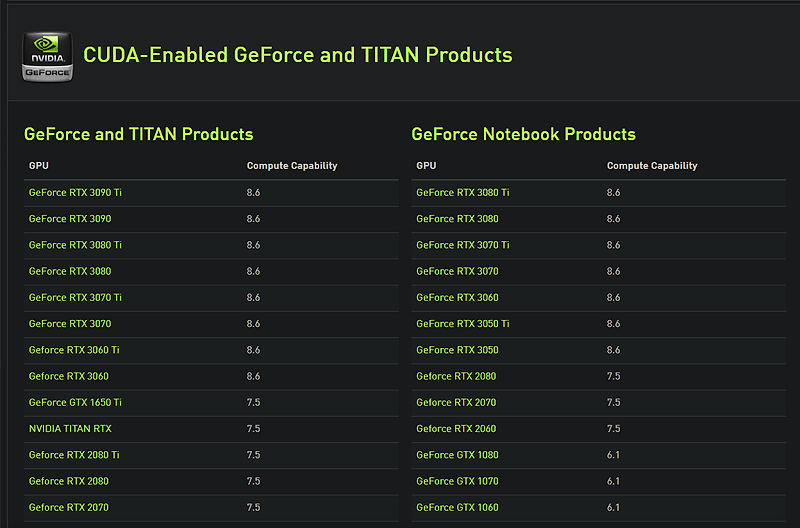The image size is (800, 528).
Task: Open notebook GeForce RTX 3080 Ti link
Action: (x=463, y=193)
